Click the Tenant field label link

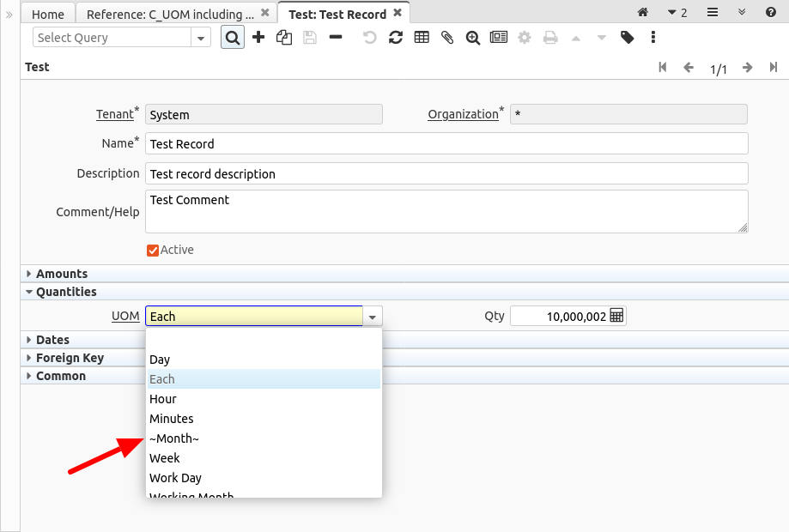pos(114,114)
